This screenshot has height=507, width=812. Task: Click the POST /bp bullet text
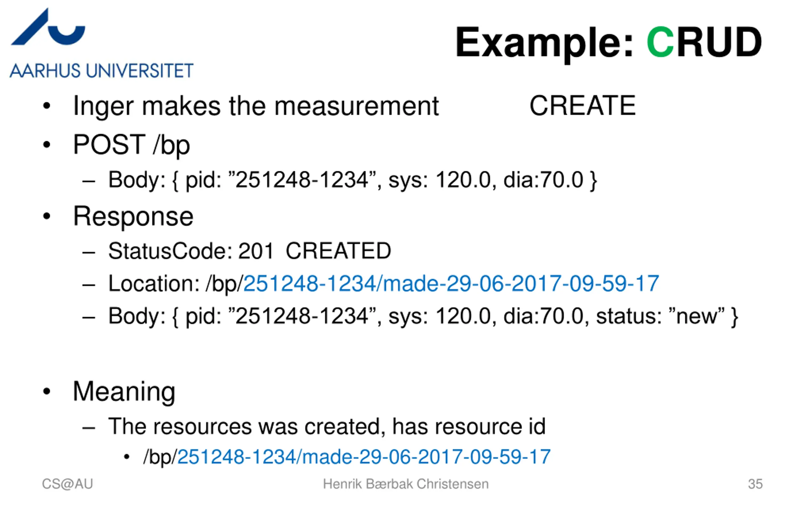pos(132,145)
